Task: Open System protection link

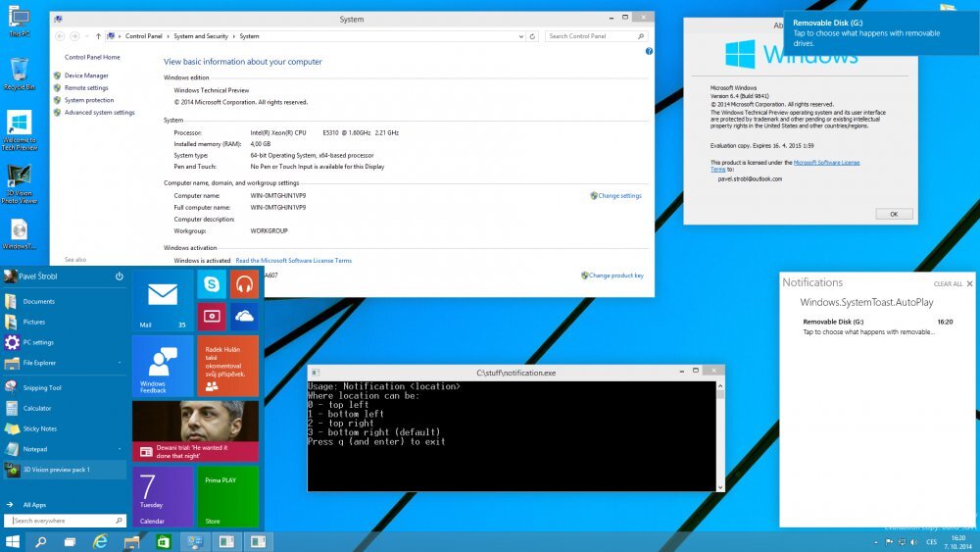Action: coord(89,100)
